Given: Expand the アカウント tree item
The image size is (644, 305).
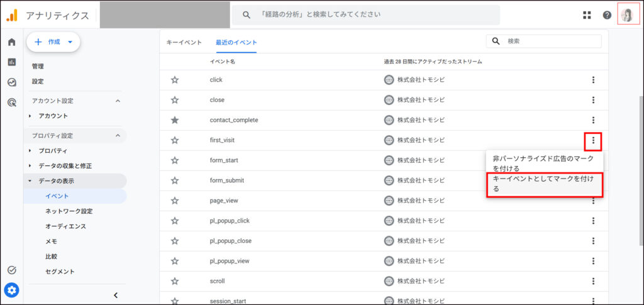Looking at the screenshot, I should pyautogui.click(x=30, y=116).
